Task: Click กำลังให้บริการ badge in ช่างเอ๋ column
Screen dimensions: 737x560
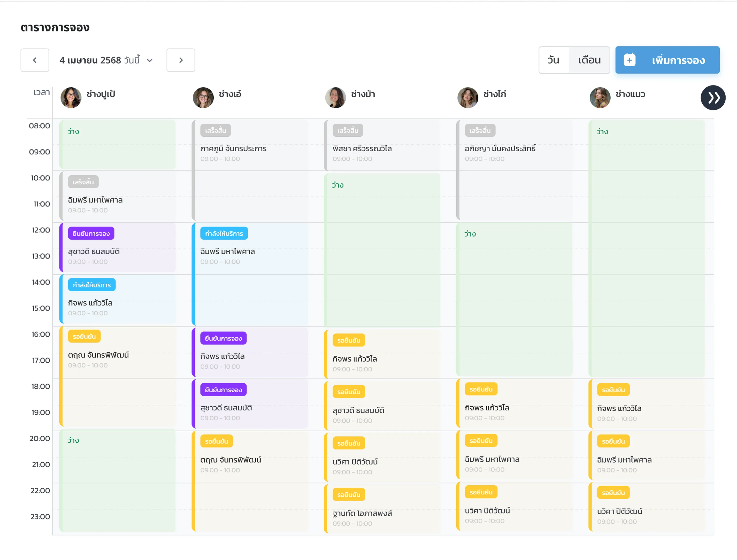Action: [224, 233]
